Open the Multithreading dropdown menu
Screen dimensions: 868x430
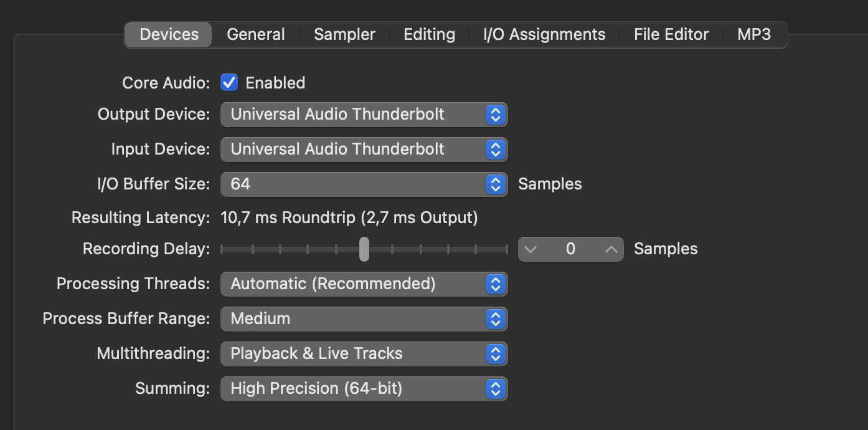(364, 354)
